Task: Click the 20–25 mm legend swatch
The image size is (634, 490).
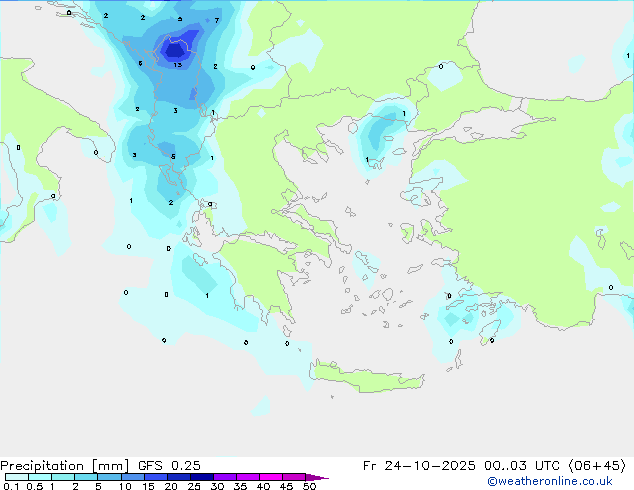Action: (x=178, y=477)
